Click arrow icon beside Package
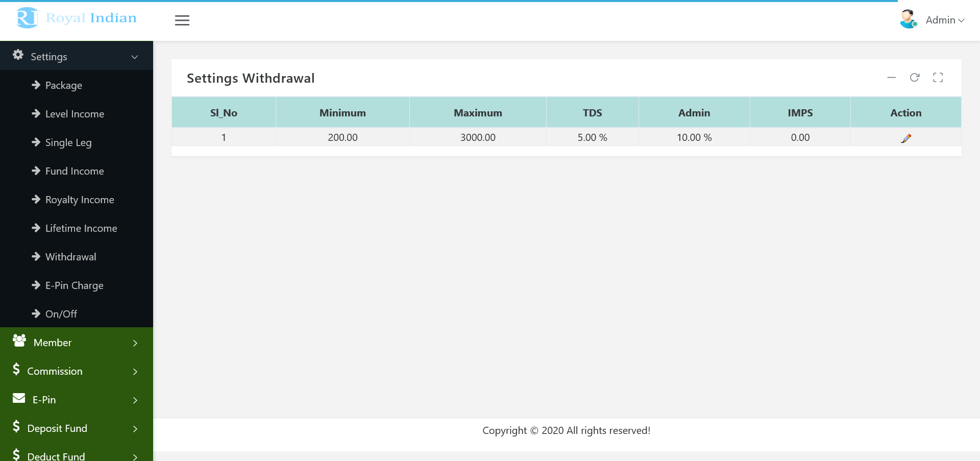The width and height of the screenshot is (980, 461). [x=36, y=85]
